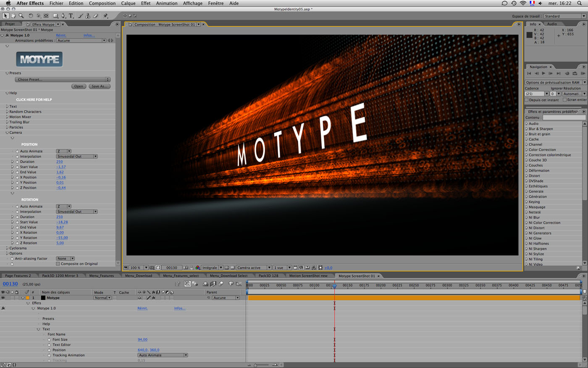Toggle X Position stopwatch

click(x=17, y=177)
